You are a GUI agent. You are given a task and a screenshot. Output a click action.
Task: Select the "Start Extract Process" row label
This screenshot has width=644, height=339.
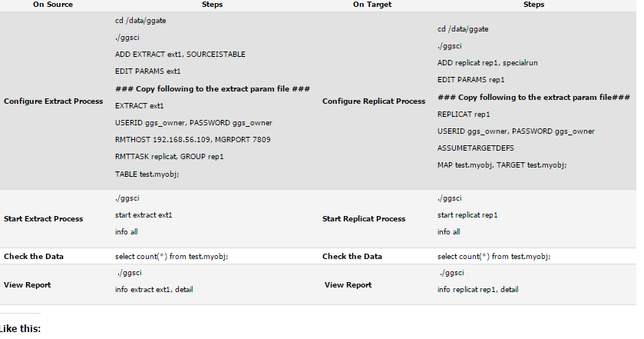pyautogui.click(x=43, y=218)
